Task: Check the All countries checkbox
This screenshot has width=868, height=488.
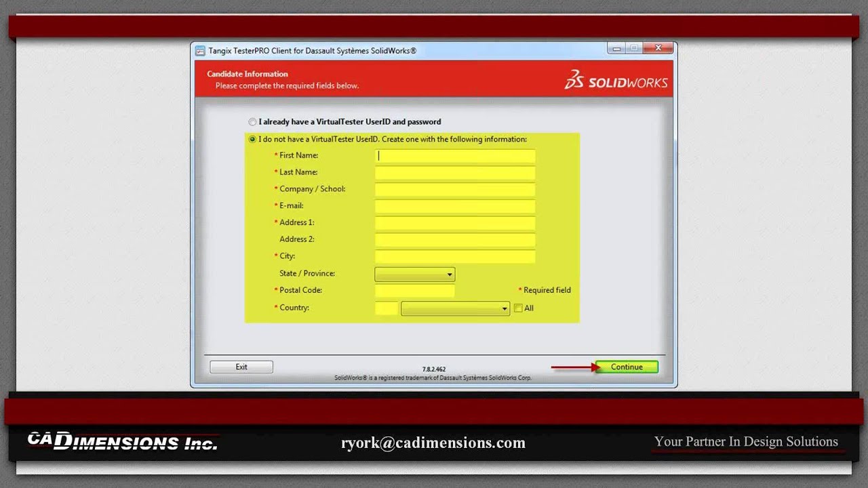Action: (x=518, y=308)
